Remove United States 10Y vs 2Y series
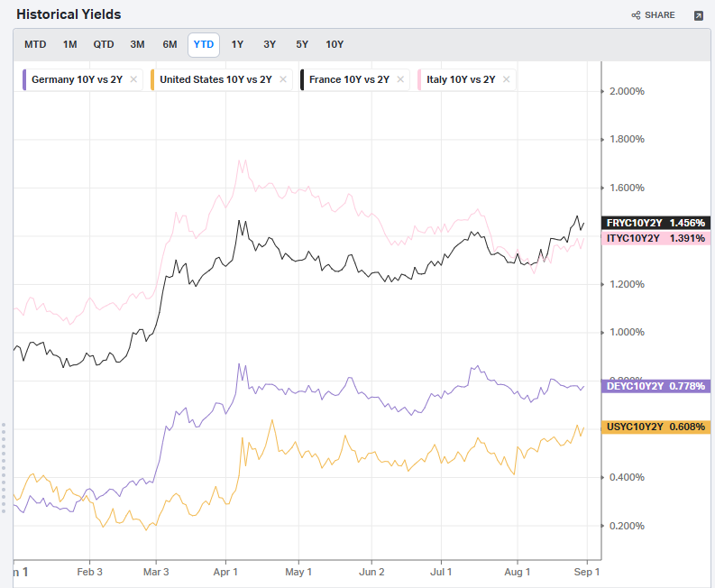715x588 pixels. [283, 79]
